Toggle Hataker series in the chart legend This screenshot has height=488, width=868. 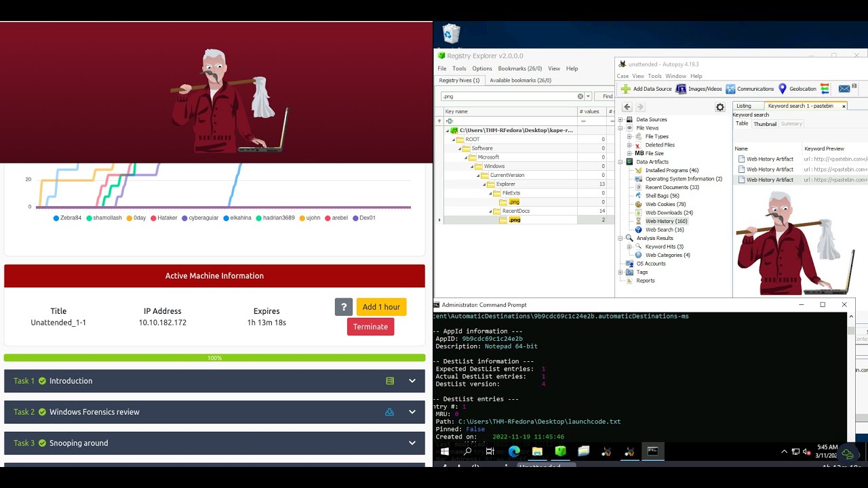click(163, 218)
